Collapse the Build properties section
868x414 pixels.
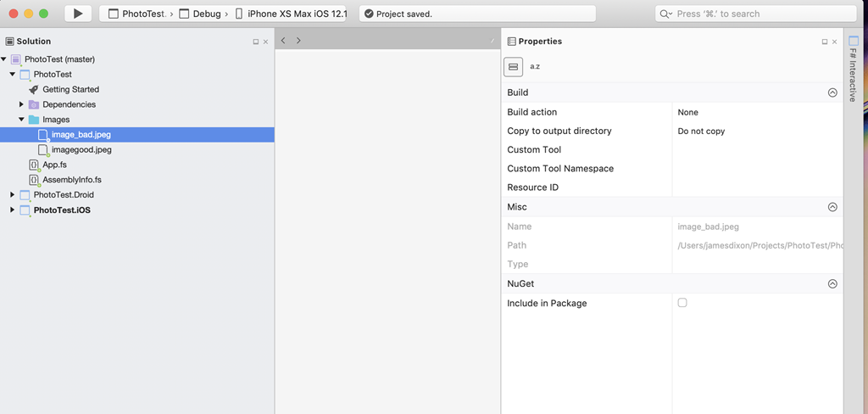tap(832, 92)
